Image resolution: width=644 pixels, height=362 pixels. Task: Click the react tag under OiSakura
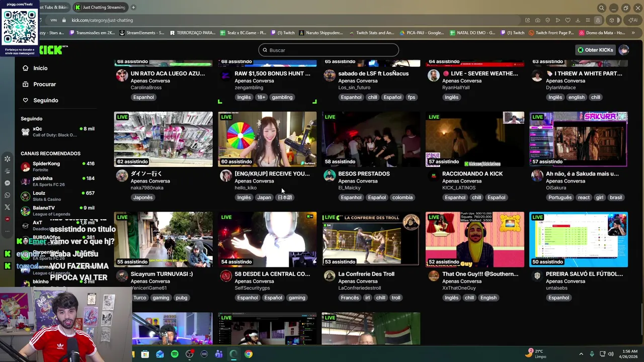click(584, 198)
